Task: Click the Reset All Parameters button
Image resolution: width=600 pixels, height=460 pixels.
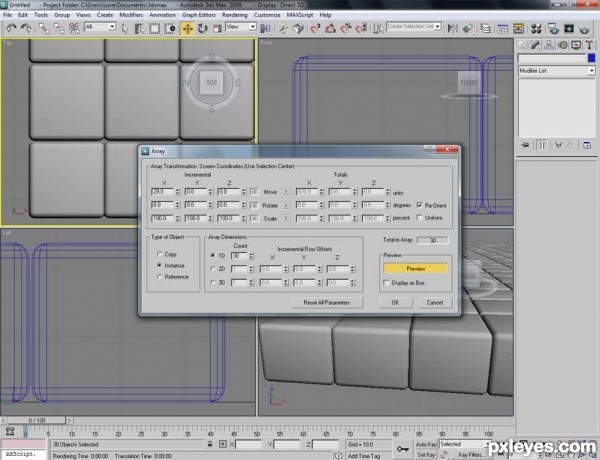Action: point(327,302)
